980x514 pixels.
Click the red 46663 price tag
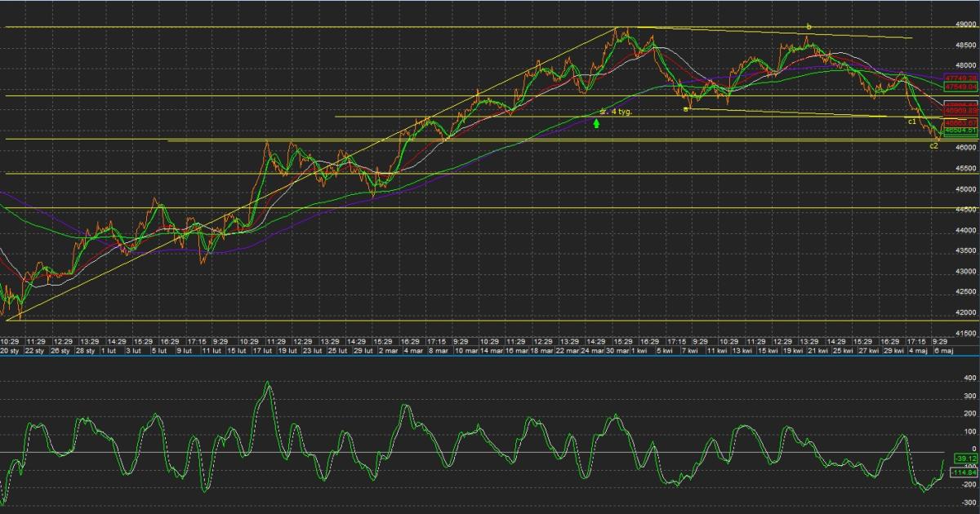pyautogui.click(x=960, y=122)
